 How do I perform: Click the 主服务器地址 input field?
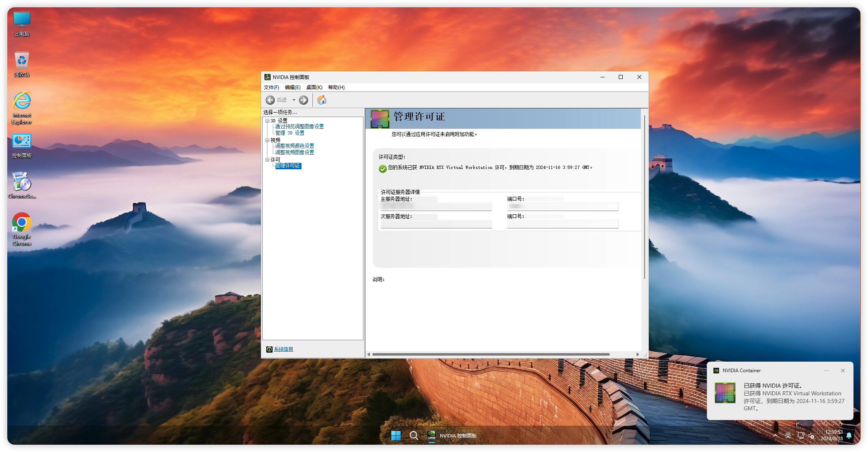point(436,207)
